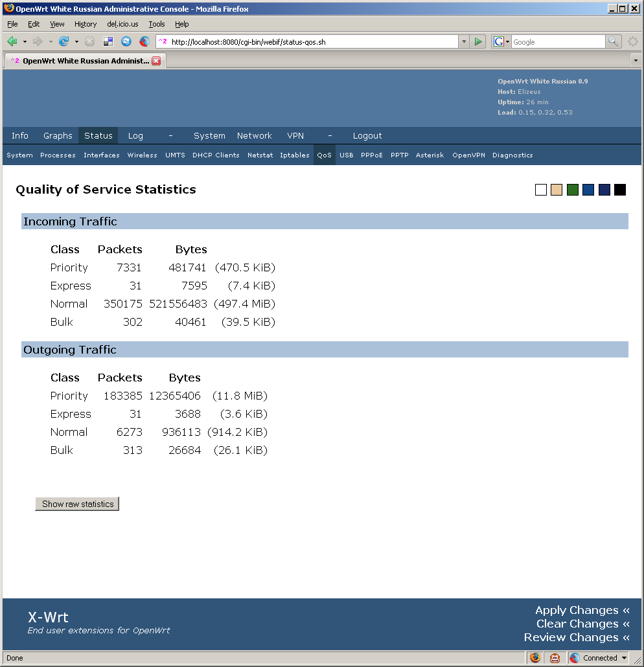644x667 pixels.
Task: Select the OpenWrt White Russian Administ... browser tab
Action: [x=85, y=61]
